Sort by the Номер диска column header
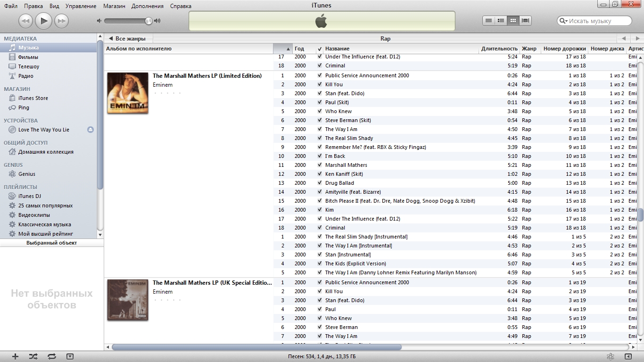The width and height of the screenshot is (644, 362). pos(607,49)
